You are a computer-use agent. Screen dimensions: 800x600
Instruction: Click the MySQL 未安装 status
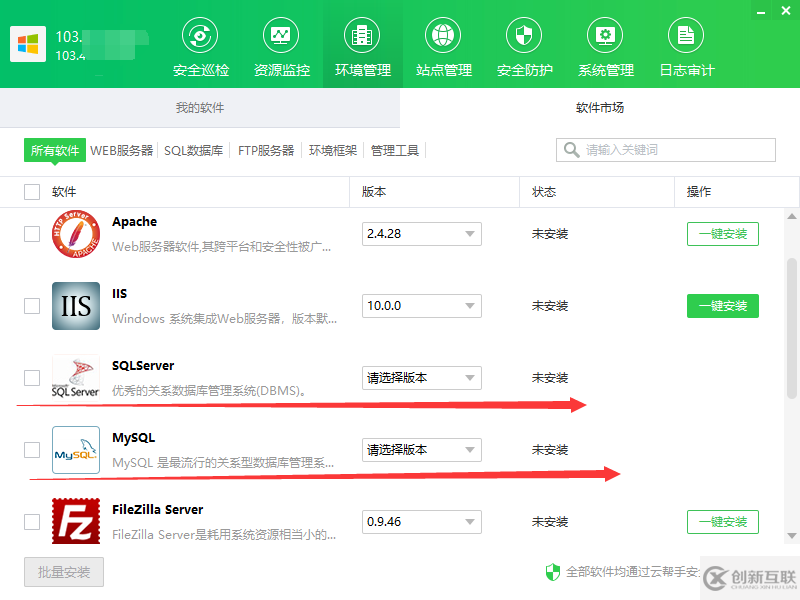coord(550,450)
